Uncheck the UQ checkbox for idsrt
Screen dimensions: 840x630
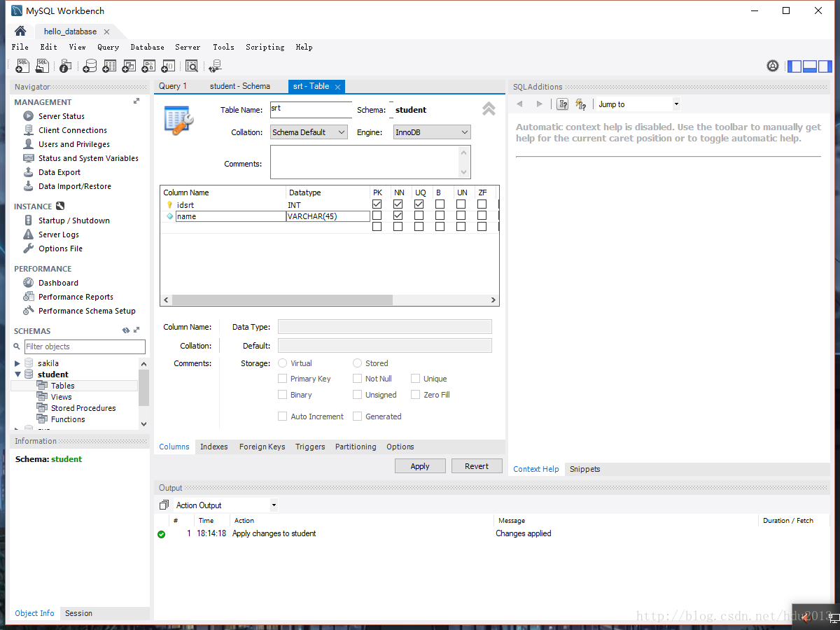(419, 204)
